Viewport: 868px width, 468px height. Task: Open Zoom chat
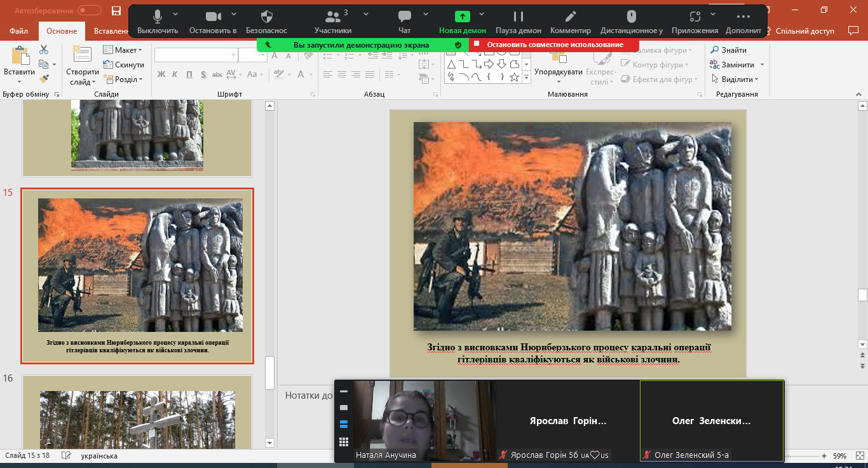click(x=405, y=20)
